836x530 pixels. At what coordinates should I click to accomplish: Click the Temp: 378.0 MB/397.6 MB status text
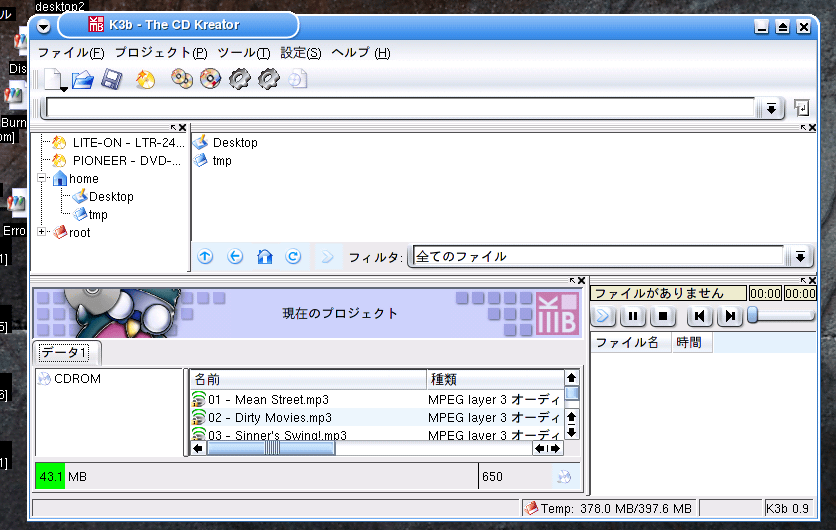click(x=616, y=509)
